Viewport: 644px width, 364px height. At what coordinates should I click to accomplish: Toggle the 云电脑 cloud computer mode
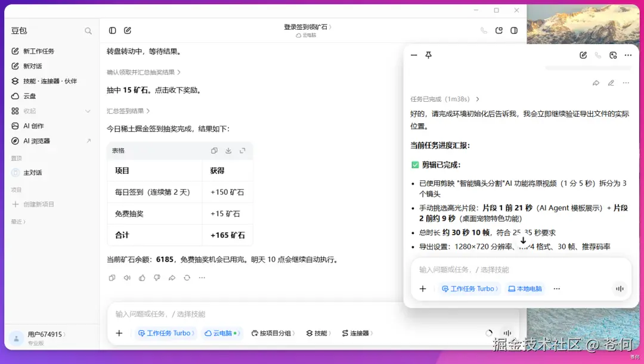[x=221, y=333]
